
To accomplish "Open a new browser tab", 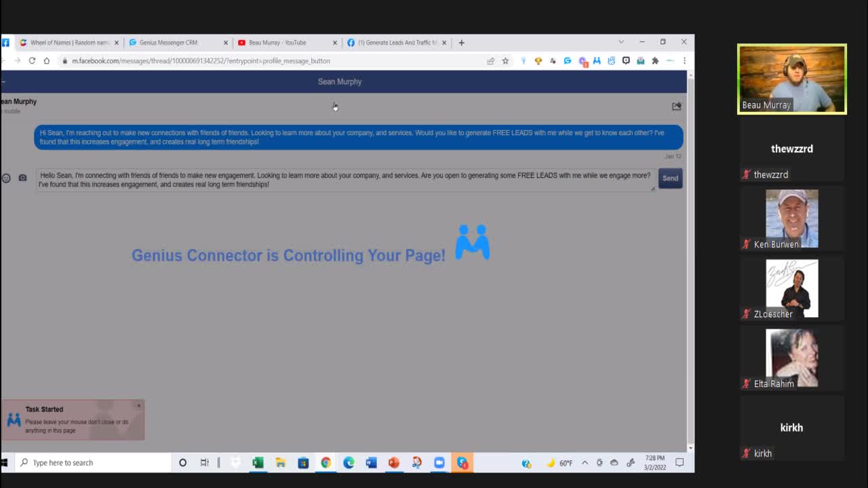I will click(462, 43).
